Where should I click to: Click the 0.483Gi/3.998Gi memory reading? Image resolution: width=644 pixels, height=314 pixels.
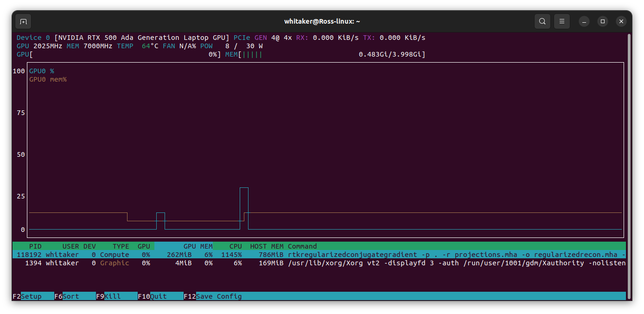pyautogui.click(x=390, y=54)
